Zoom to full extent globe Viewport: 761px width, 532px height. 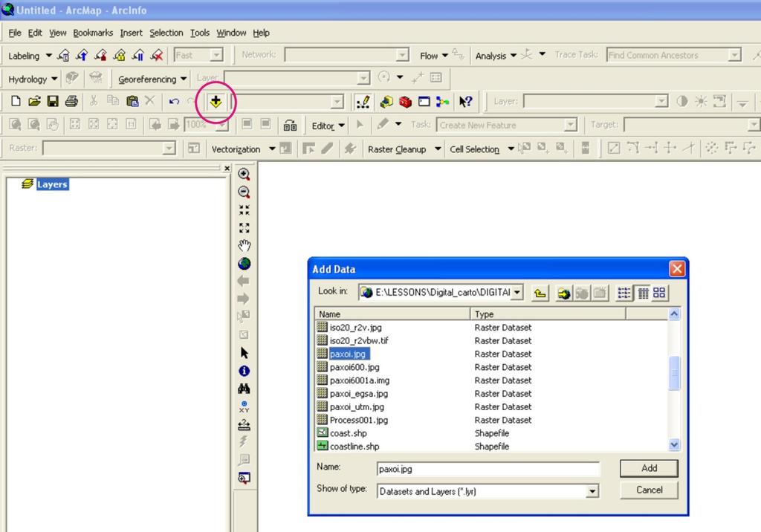pos(244,264)
